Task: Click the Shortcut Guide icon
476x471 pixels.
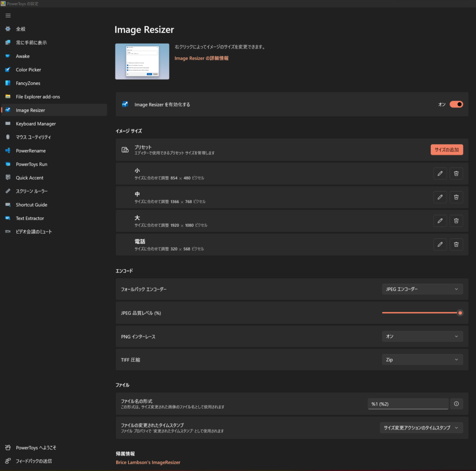Action: pos(8,205)
